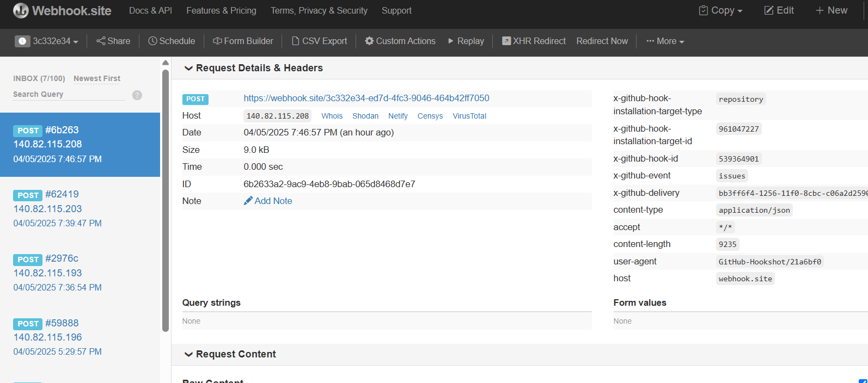The width and height of the screenshot is (868, 383).
Task: Click the Webhook.site logo icon
Action: [21, 11]
